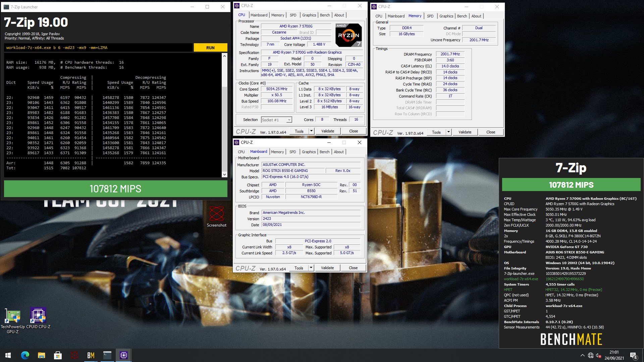Viewport: 644px width, 362px height.
Task: Click the Close button in the CPU-Z CPU window
Action: [x=354, y=131]
